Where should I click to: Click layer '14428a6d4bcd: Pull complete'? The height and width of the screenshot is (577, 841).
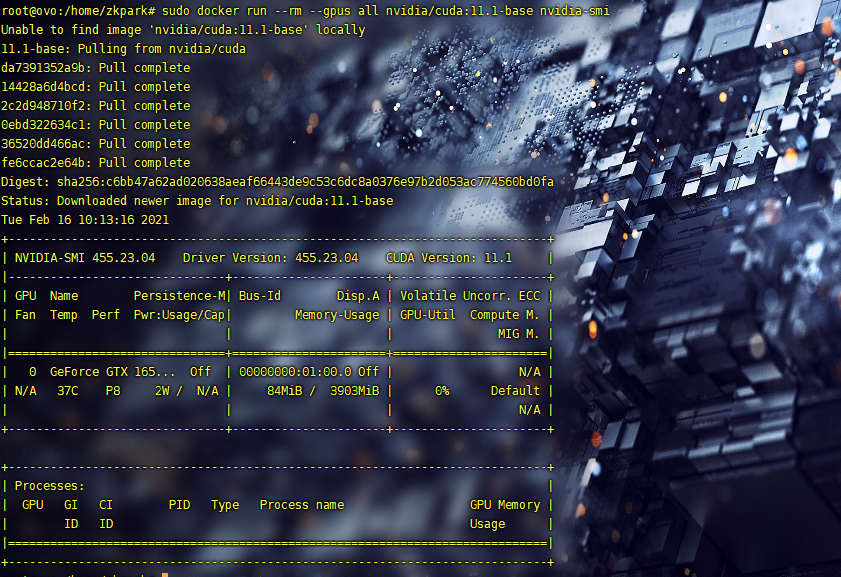tap(95, 87)
